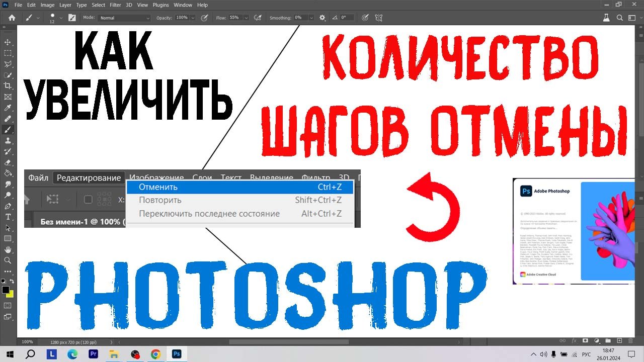Select the Path Selection tool
The image size is (644, 362).
(x=8, y=228)
